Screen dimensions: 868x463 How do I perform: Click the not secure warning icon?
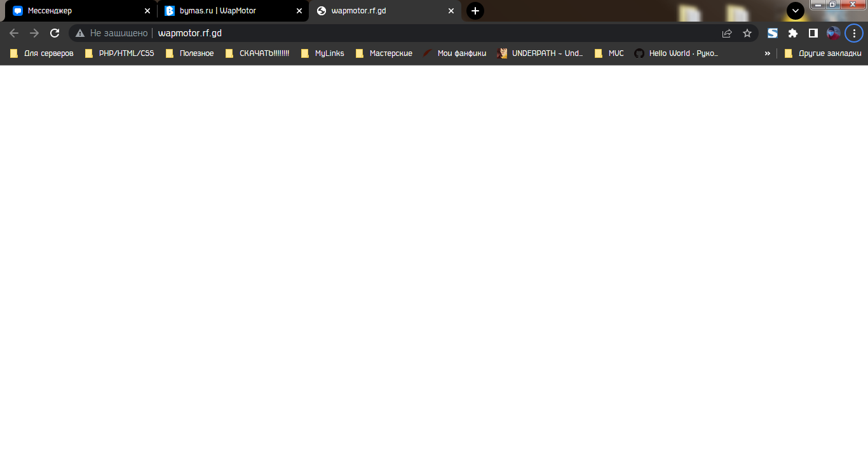click(x=80, y=33)
